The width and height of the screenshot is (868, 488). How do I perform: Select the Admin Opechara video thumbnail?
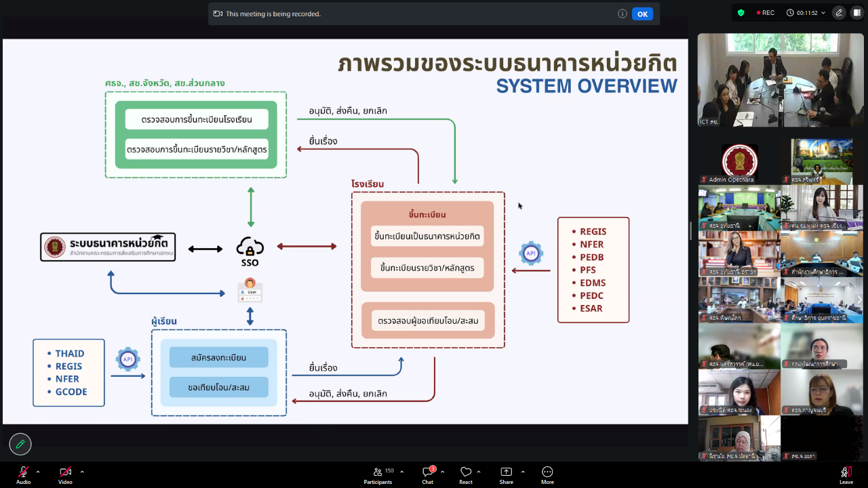click(739, 163)
